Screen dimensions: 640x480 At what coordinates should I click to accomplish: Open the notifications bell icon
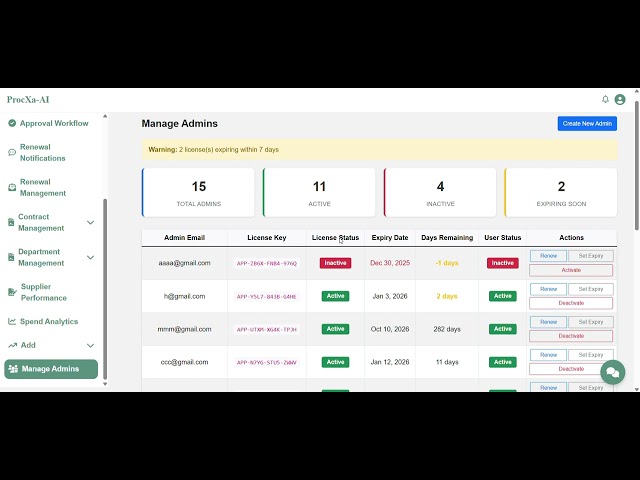[x=605, y=99]
